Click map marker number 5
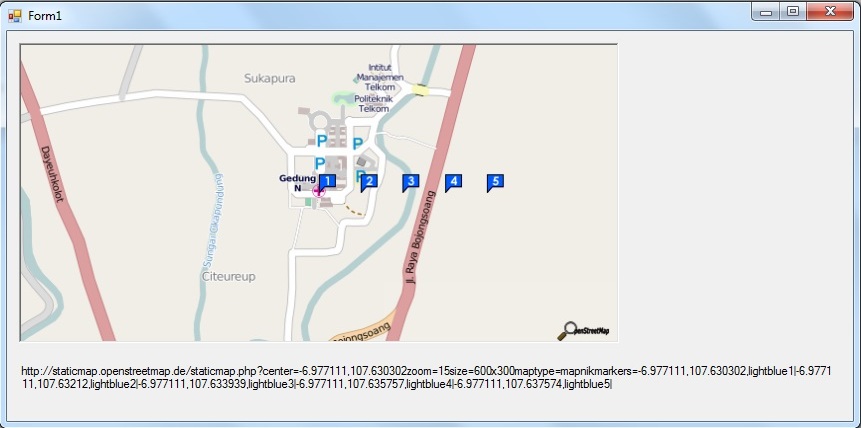Image resolution: width=861 pixels, height=428 pixels. [x=495, y=183]
